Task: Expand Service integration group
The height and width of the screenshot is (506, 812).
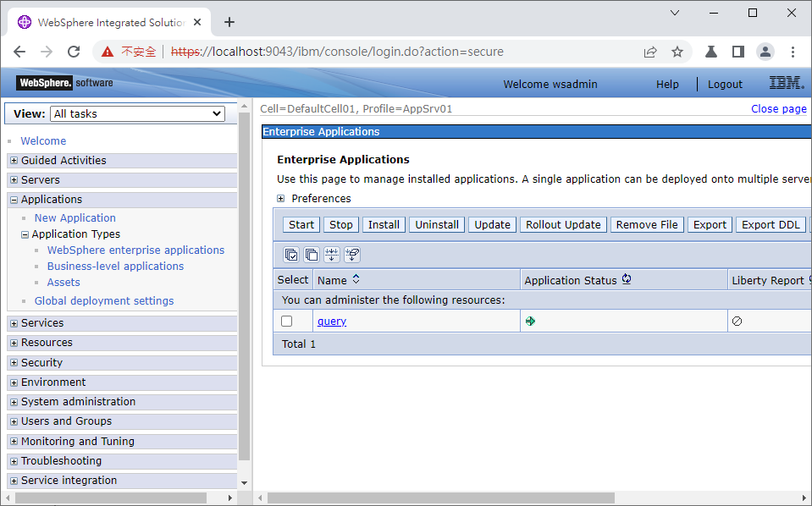Action: pyautogui.click(x=14, y=481)
